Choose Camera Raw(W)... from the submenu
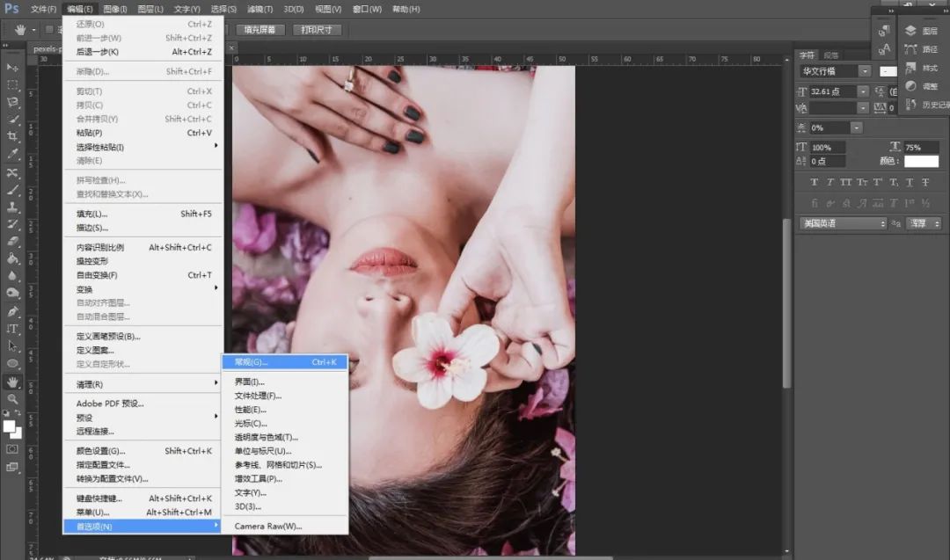Image resolution: width=950 pixels, height=560 pixels. coord(285,526)
